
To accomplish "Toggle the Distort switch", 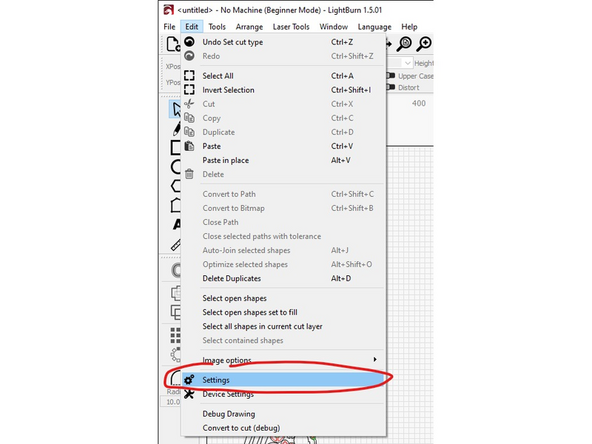I will (x=391, y=87).
